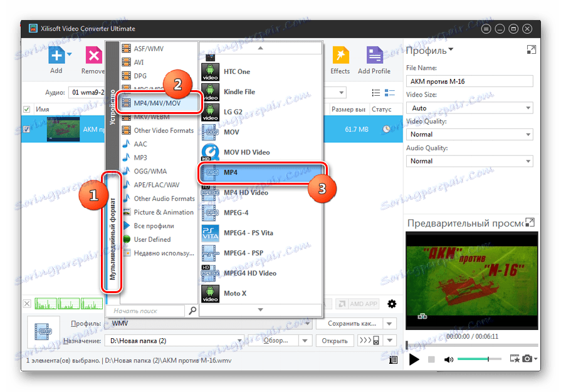Click the Начать поиск search field
The height and width of the screenshot is (392, 561).
[x=146, y=311]
